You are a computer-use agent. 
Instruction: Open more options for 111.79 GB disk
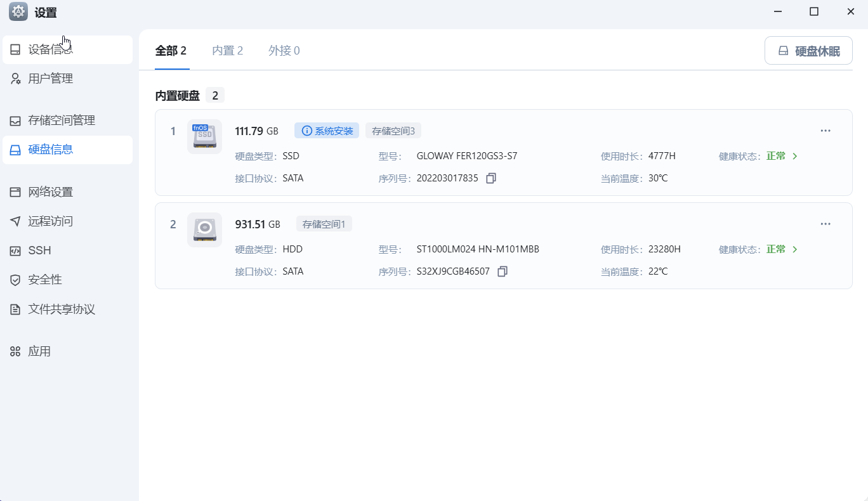click(x=825, y=131)
